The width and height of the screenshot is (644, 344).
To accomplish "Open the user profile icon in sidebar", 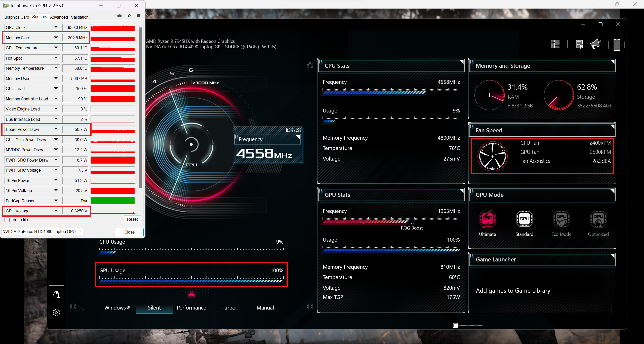I will [x=56, y=294].
